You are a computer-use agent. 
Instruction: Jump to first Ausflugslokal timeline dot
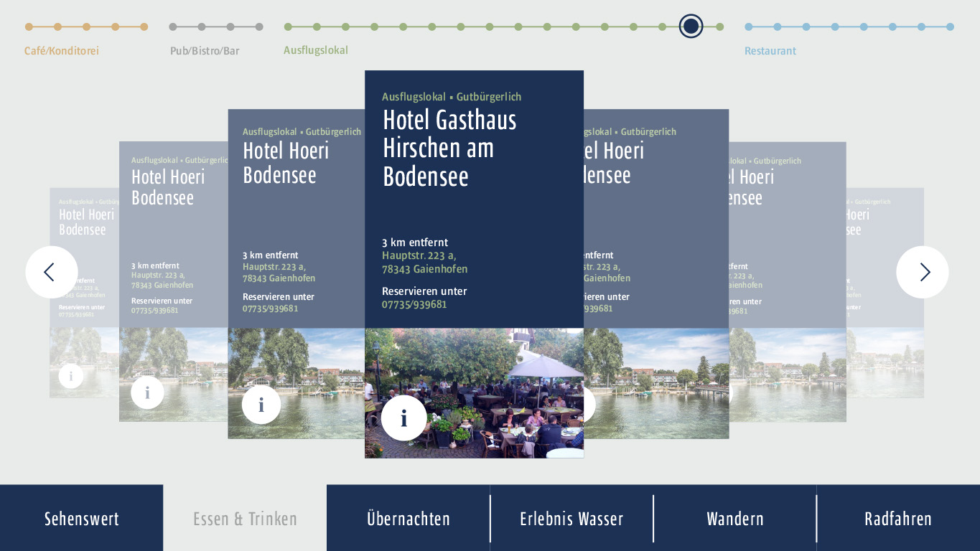(x=288, y=27)
